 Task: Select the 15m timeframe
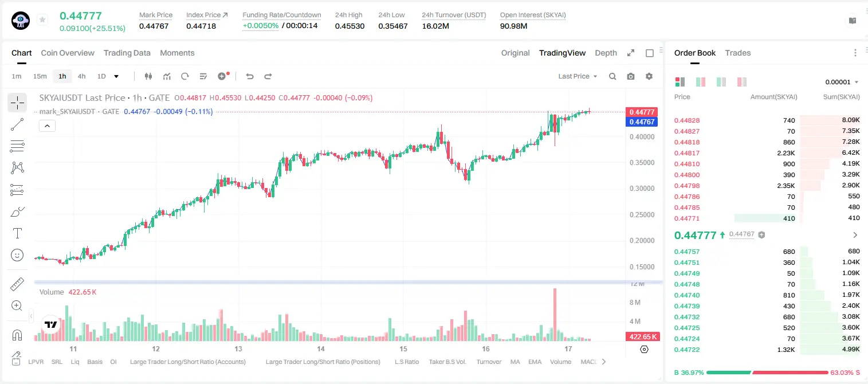coord(40,76)
